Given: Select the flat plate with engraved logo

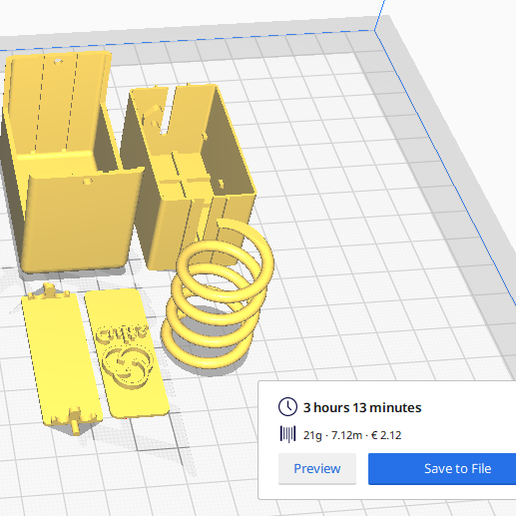Looking at the screenshot, I should (127, 353).
